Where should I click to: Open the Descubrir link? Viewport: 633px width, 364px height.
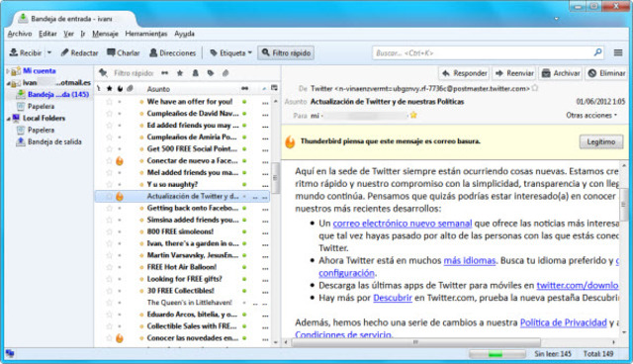point(393,298)
